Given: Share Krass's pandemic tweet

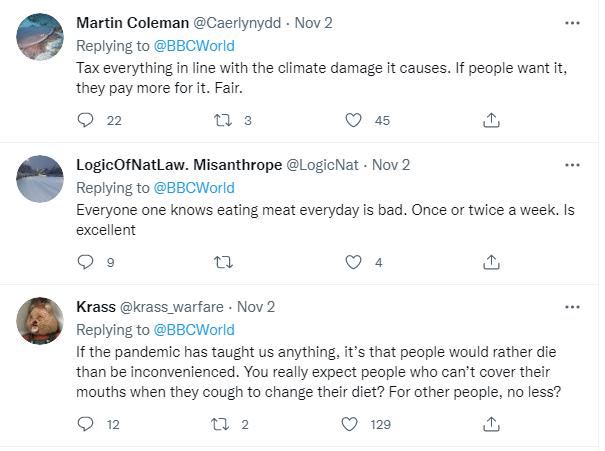Looking at the screenshot, I should [491, 424].
